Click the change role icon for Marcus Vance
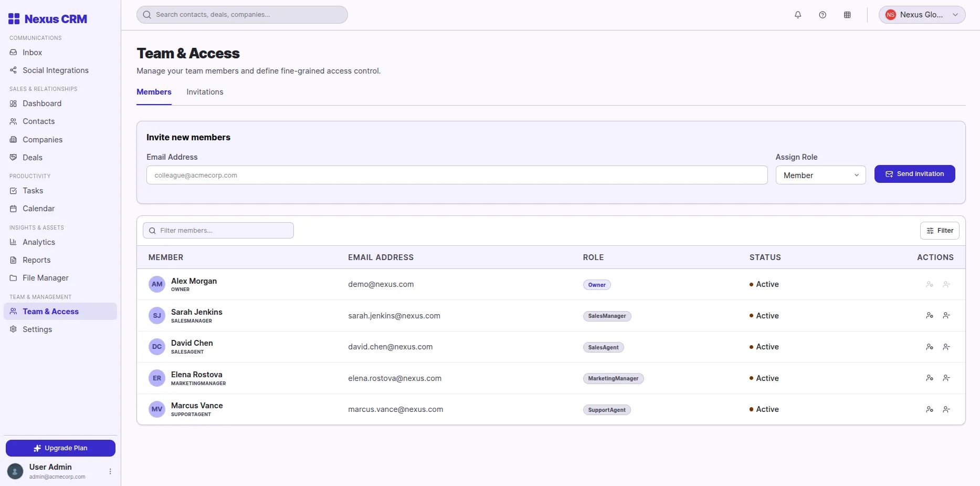 coord(930,409)
